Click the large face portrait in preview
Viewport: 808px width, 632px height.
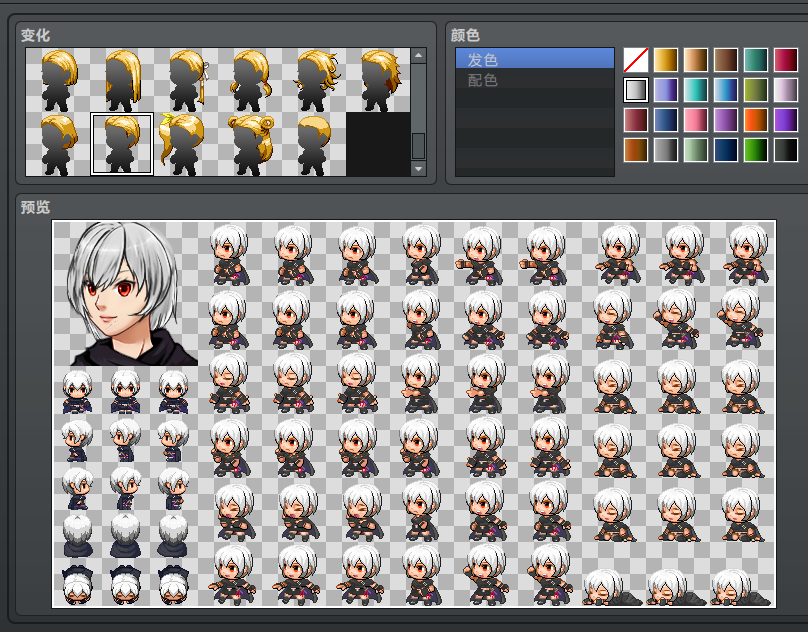126,293
